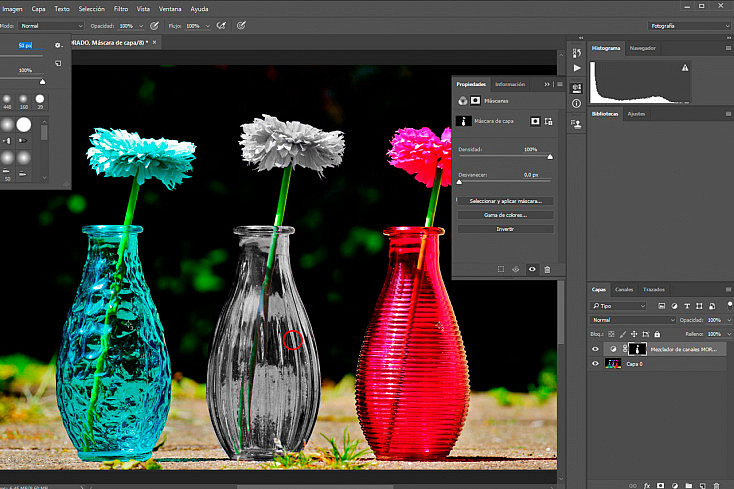Click the Seleccionar y aplicar máscara button
734x489 pixels.
click(506, 201)
